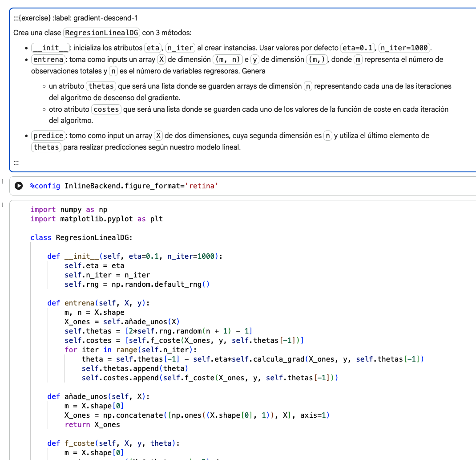This screenshot has height=460, width=476.
Task: Click 'del algoritmo de descenso del gradiente.' text
Action: click(x=115, y=98)
